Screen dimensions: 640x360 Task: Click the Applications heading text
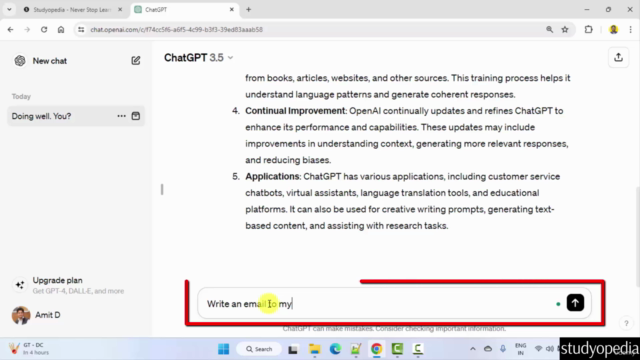[272, 176]
